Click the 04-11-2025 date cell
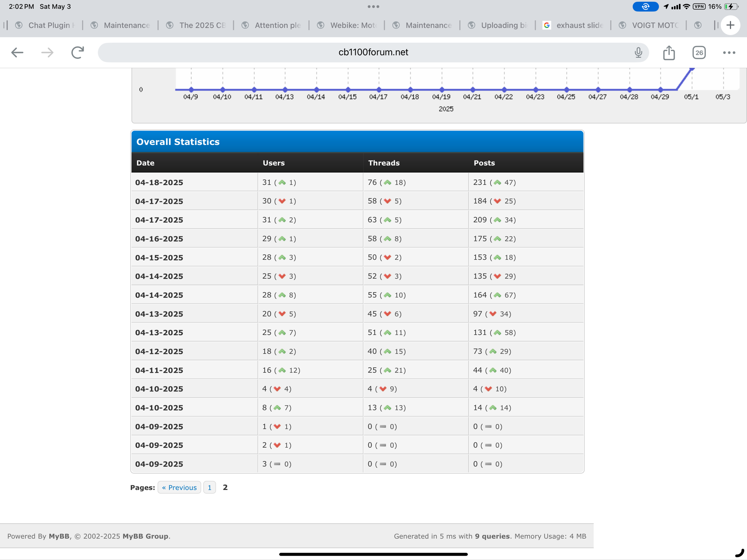The height and width of the screenshot is (560, 747). coord(194,370)
